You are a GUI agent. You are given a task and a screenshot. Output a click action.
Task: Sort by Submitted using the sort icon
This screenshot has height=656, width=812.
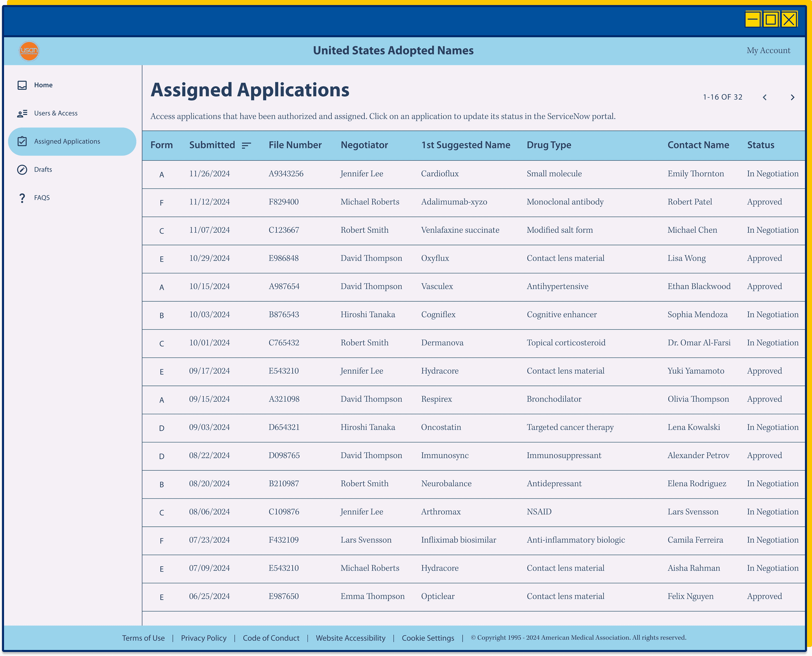click(x=246, y=145)
